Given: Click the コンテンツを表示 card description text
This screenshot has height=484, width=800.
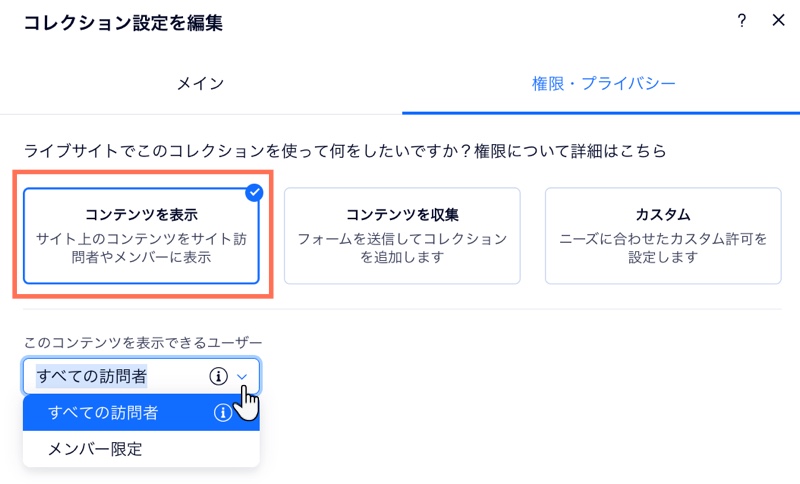Looking at the screenshot, I should (x=141, y=248).
